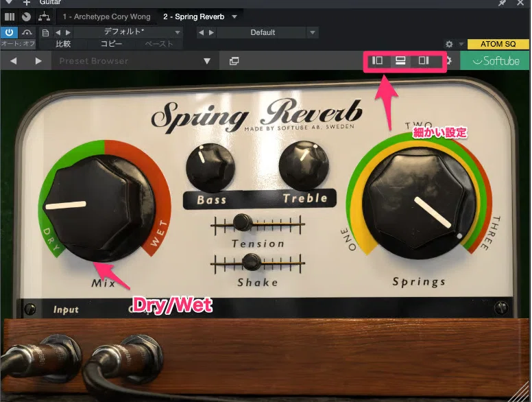
Task: Click the left screw on Input bar
Action: tap(30, 309)
